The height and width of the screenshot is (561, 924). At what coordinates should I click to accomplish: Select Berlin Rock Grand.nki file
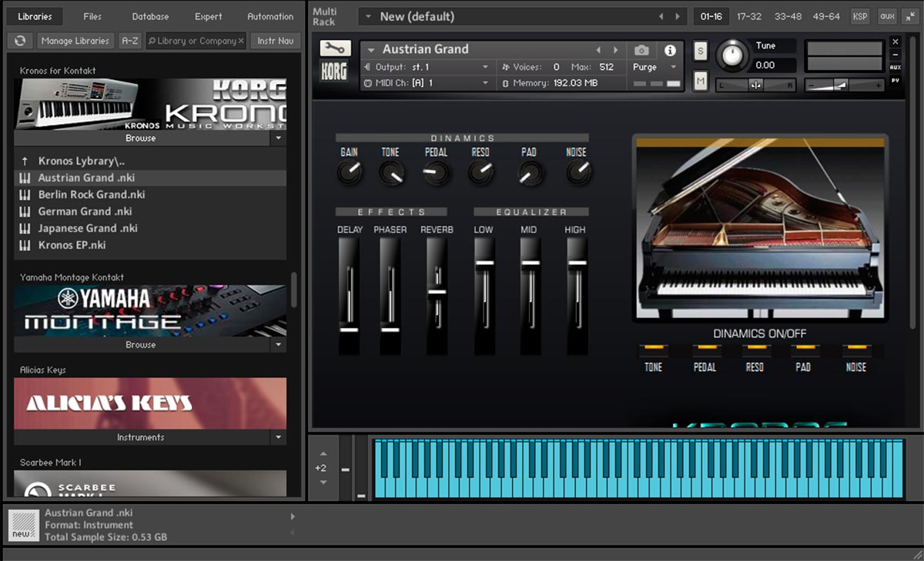point(150,195)
